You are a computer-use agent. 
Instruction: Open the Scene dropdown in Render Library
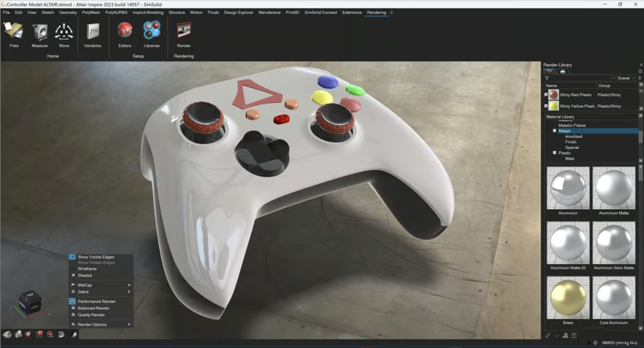tap(626, 78)
